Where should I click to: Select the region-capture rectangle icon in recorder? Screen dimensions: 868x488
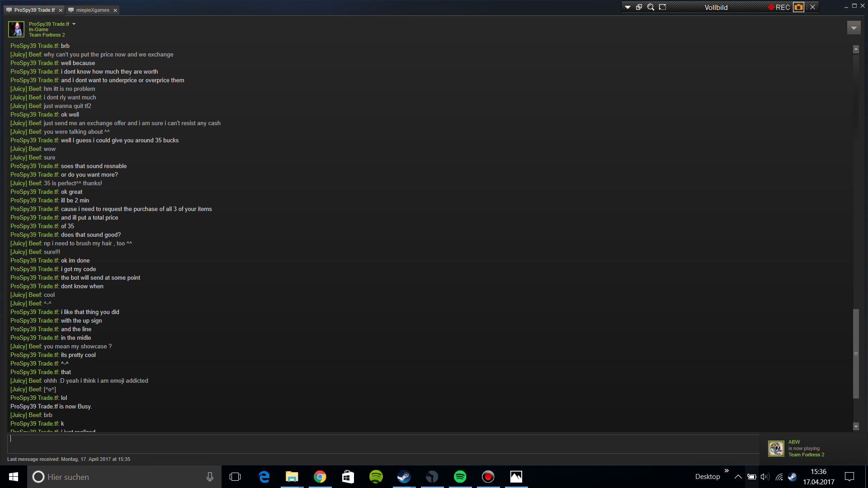tap(662, 7)
